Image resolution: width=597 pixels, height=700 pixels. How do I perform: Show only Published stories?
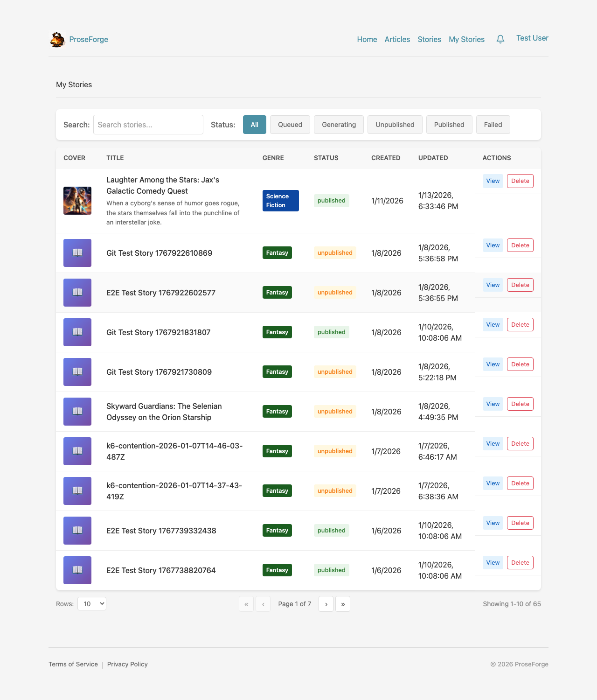coord(449,125)
